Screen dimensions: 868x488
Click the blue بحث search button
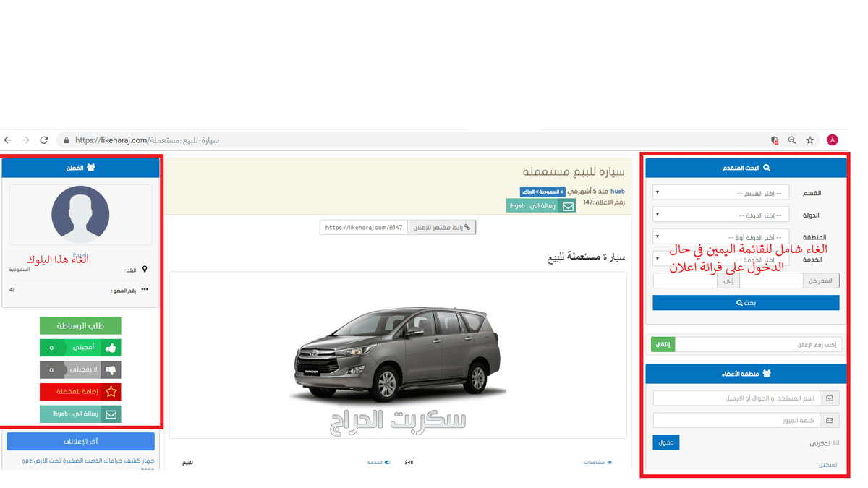[746, 303]
